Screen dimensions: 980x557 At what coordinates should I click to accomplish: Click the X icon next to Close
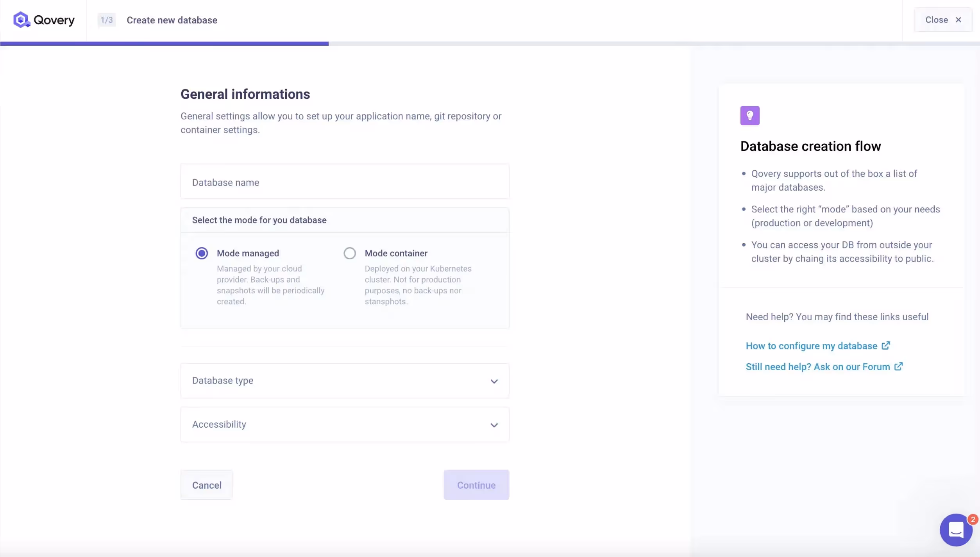(959, 20)
